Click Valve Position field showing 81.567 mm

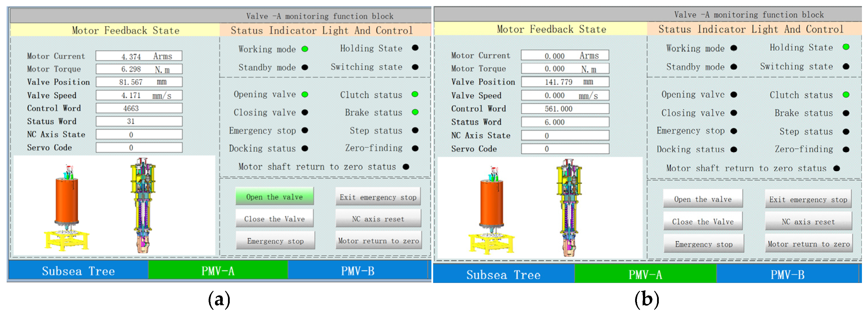[x=139, y=82]
